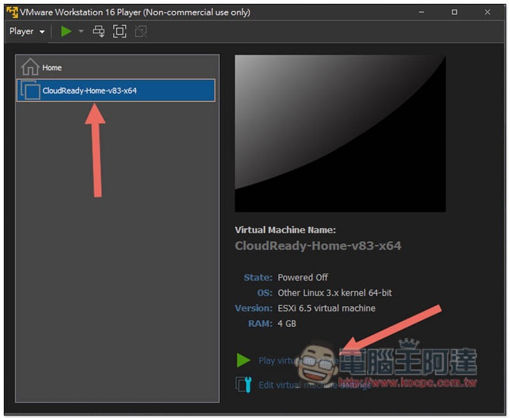
Task: Click empty area of the library panel
Action: click(117, 287)
